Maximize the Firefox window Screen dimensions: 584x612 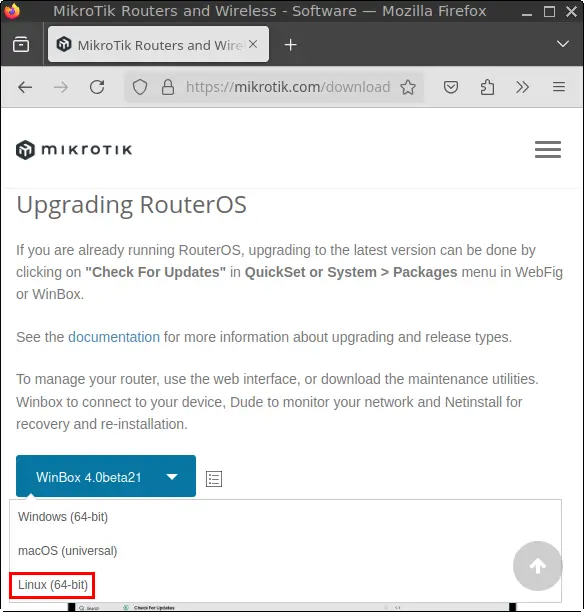[549, 12]
